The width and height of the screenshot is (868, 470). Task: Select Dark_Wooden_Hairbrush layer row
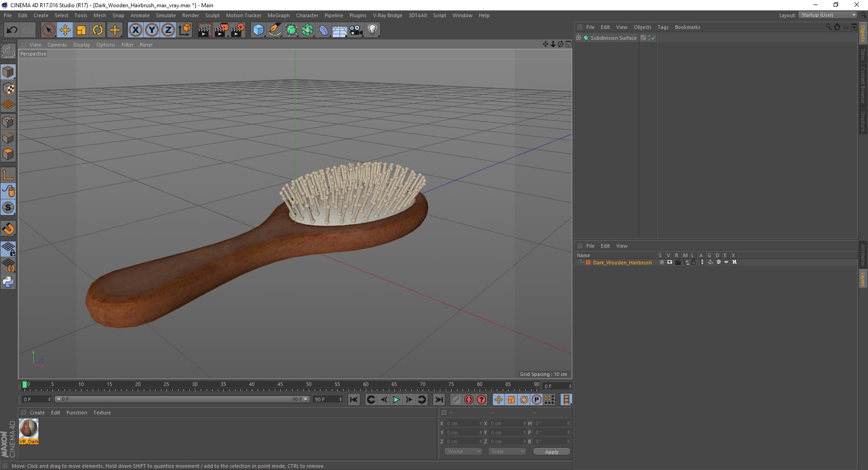(x=716, y=263)
